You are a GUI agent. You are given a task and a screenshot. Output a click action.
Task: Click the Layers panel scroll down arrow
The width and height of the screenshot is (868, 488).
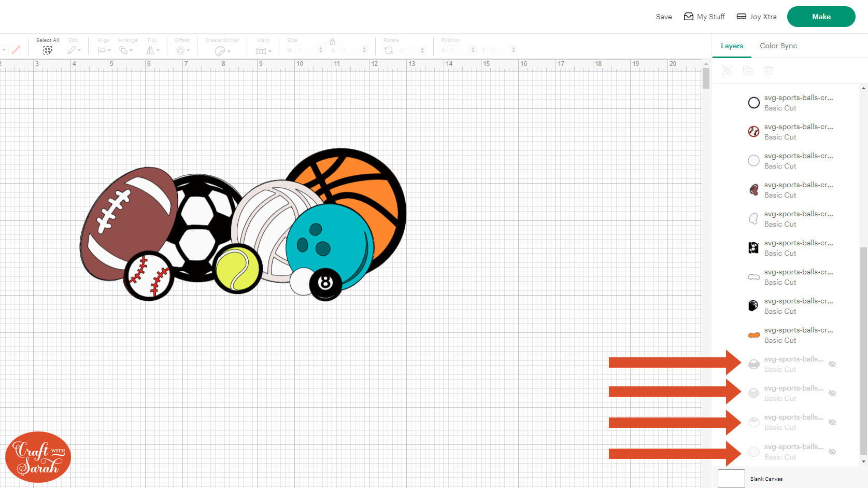pyautogui.click(x=863, y=461)
